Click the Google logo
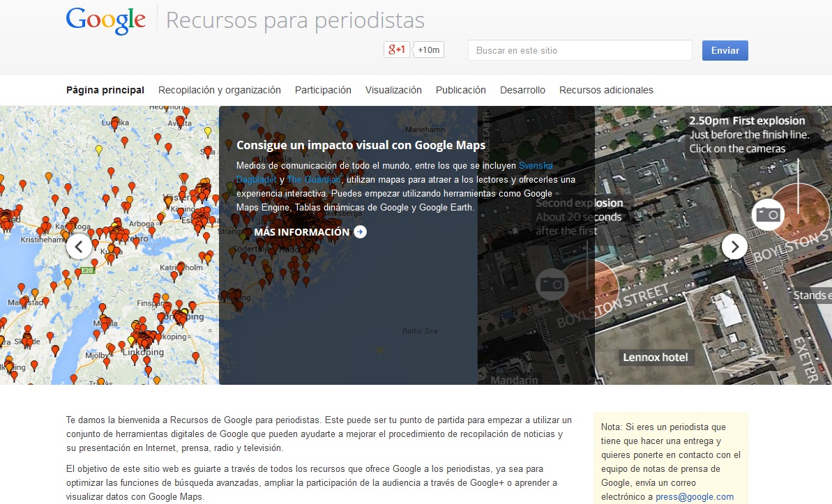This screenshot has width=832, height=504. point(105,21)
